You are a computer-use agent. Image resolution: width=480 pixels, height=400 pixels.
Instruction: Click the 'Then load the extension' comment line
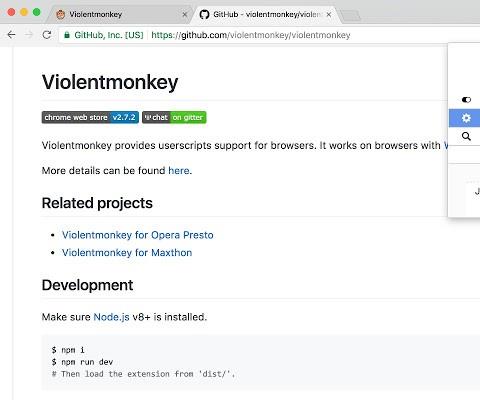pos(143,374)
